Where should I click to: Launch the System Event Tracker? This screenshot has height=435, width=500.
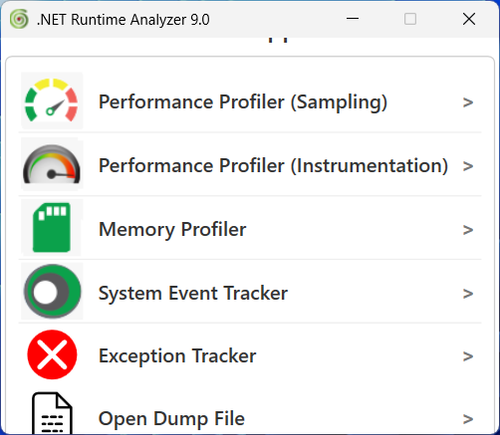pos(193,293)
